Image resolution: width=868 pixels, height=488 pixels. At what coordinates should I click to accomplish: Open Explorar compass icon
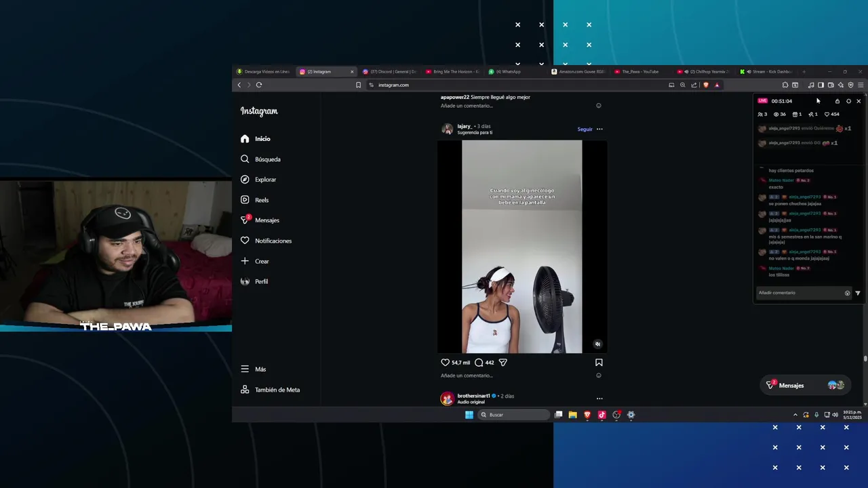tap(245, 180)
